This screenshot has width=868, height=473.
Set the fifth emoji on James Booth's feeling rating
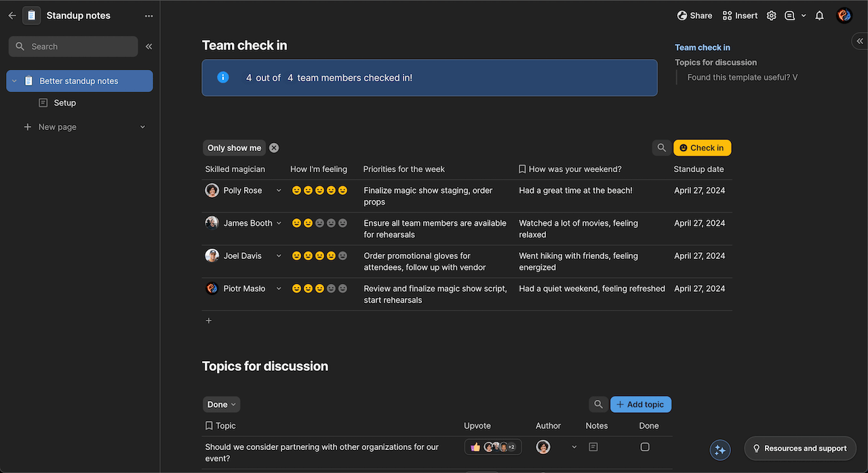342,222
